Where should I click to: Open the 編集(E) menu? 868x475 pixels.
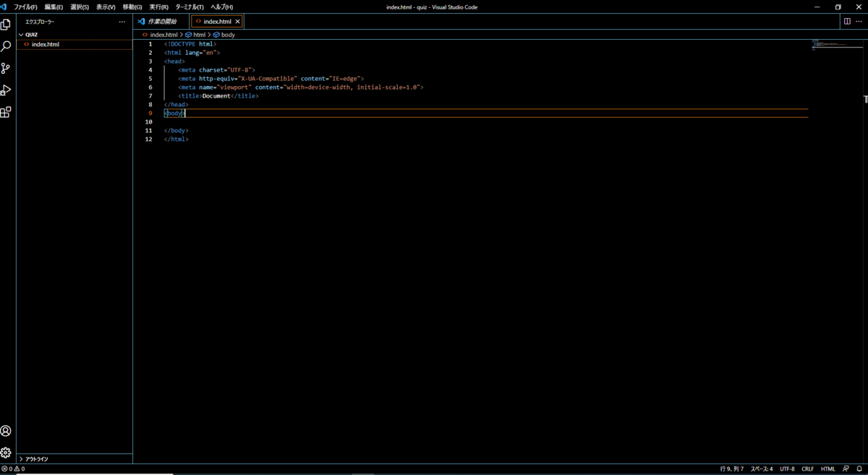(54, 7)
